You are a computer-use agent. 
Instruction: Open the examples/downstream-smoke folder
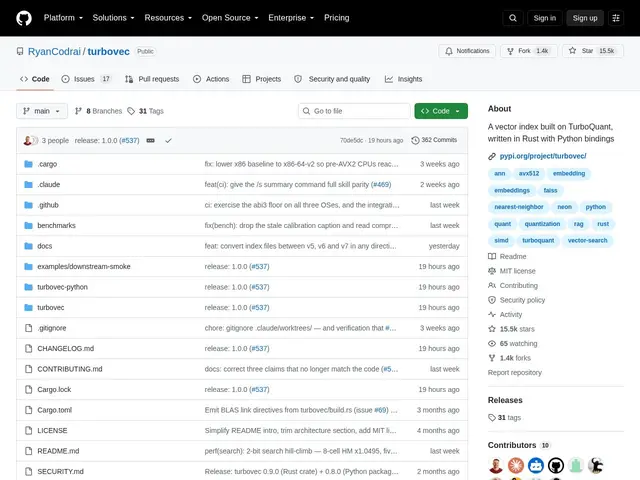[x=84, y=267]
